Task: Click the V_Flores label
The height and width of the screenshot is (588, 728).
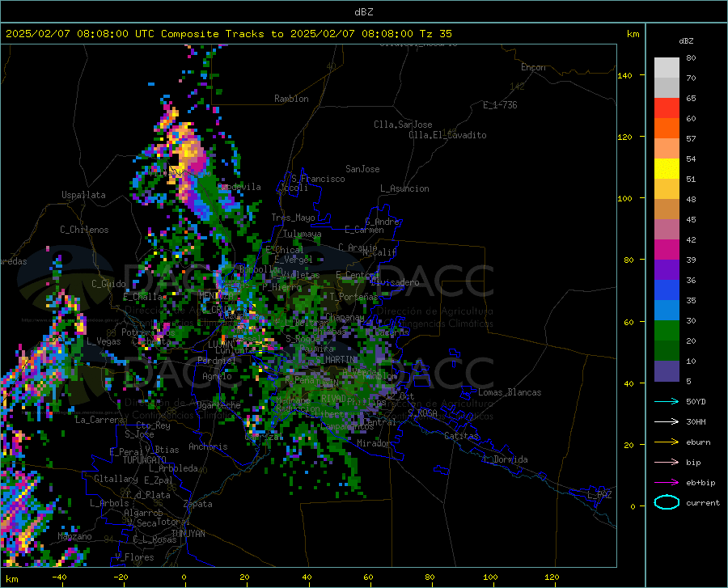Action: tap(134, 557)
